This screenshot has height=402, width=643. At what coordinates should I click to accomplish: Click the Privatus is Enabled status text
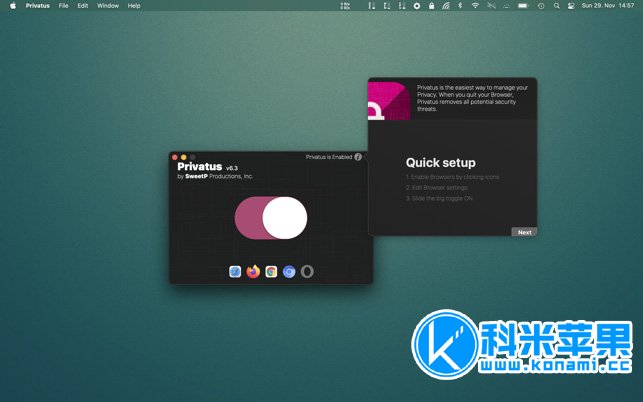click(329, 157)
